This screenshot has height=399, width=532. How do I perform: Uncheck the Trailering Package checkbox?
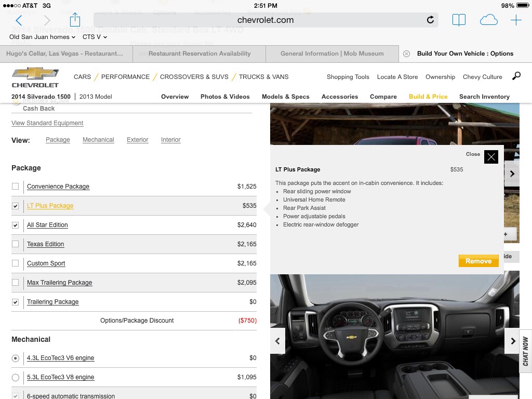(x=15, y=302)
